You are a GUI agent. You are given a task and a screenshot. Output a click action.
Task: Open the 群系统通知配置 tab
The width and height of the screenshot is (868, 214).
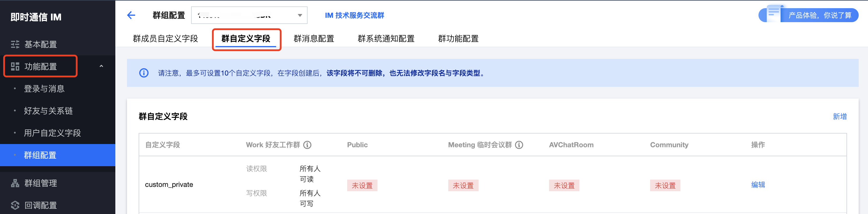[x=386, y=38]
